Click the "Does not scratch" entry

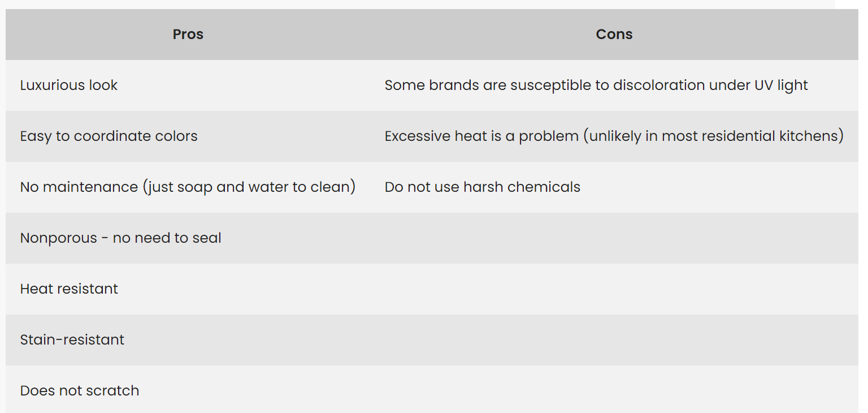80,391
